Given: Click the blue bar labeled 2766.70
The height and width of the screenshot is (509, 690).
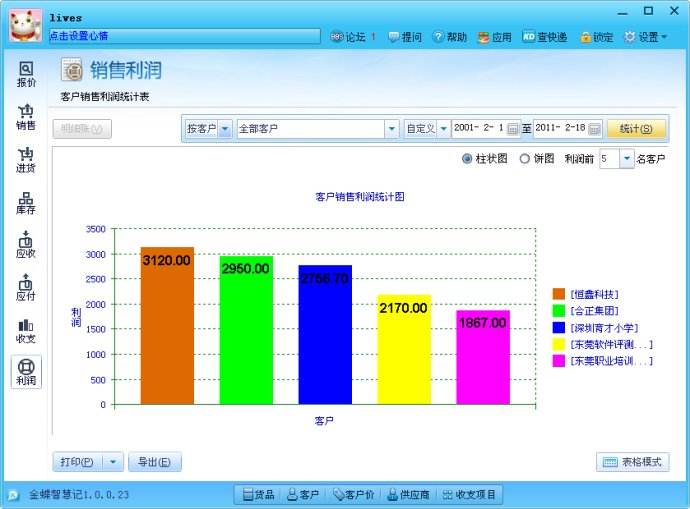Looking at the screenshot, I should [325, 334].
